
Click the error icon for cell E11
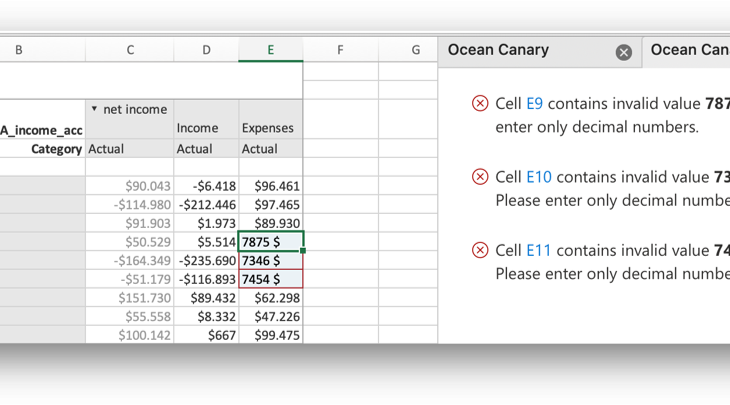[x=480, y=250]
